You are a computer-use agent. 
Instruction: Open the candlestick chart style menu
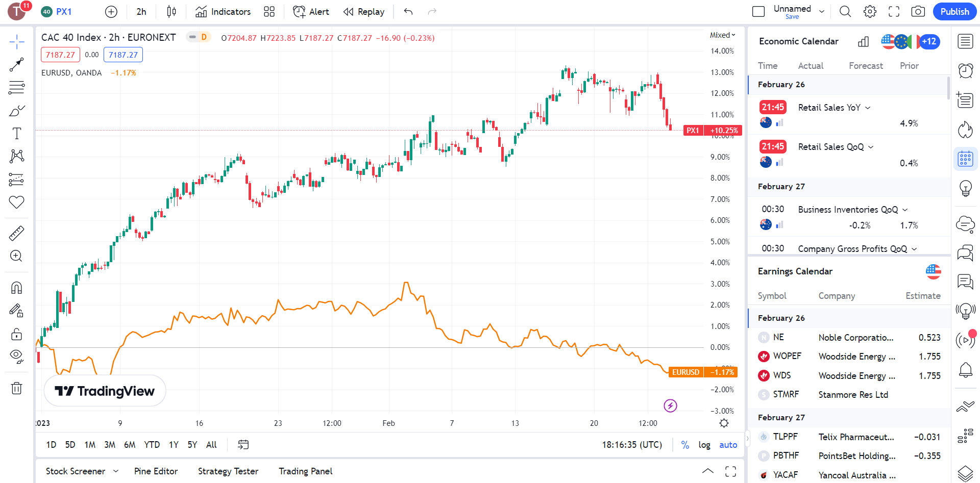point(171,12)
